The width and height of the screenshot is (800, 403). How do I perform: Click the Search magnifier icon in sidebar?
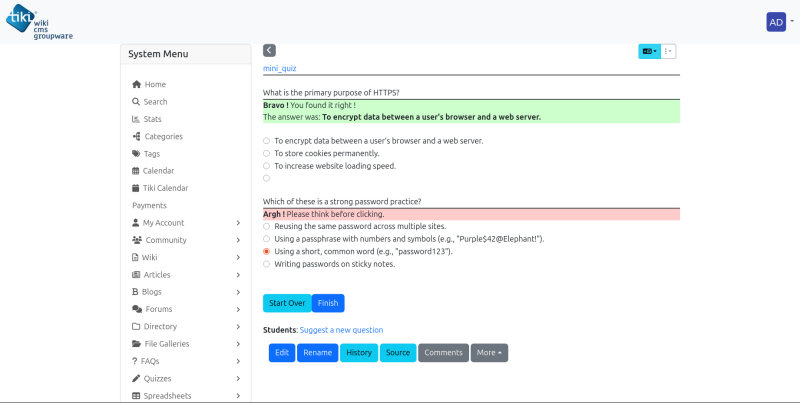pos(136,102)
